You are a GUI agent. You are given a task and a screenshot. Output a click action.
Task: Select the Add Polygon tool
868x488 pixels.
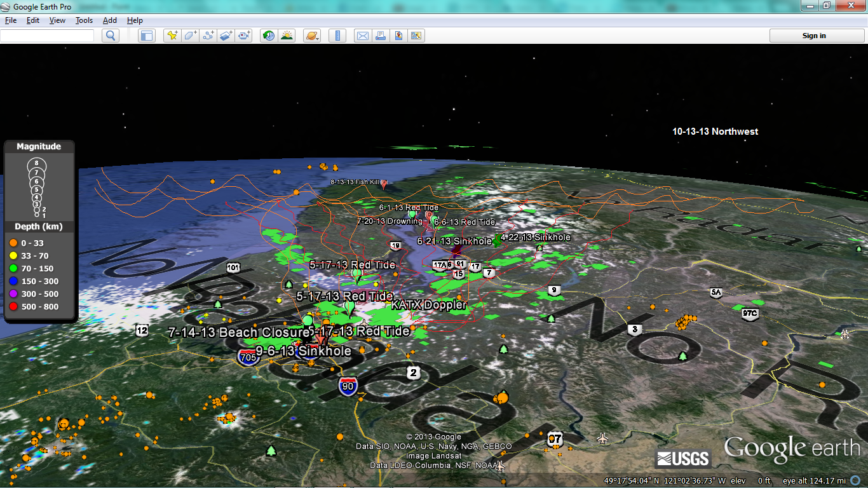tap(190, 36)
